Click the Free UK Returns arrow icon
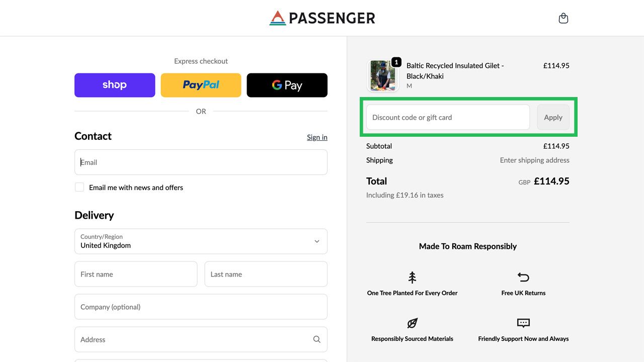The image size is (644, 362). coord(523,277)
